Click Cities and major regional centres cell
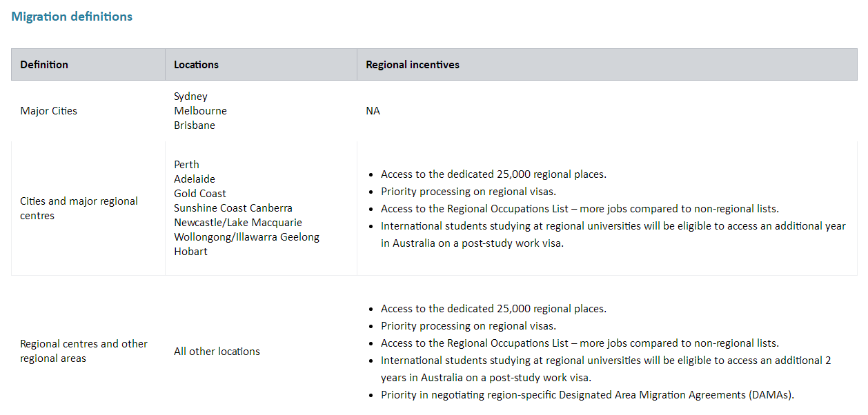The image size is (868, 415). (x=79, y=208)
